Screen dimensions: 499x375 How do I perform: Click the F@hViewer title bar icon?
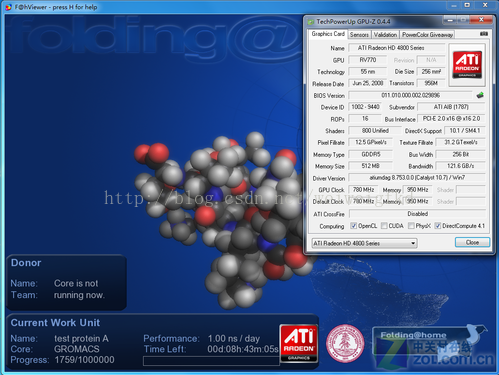coord(9,7)
